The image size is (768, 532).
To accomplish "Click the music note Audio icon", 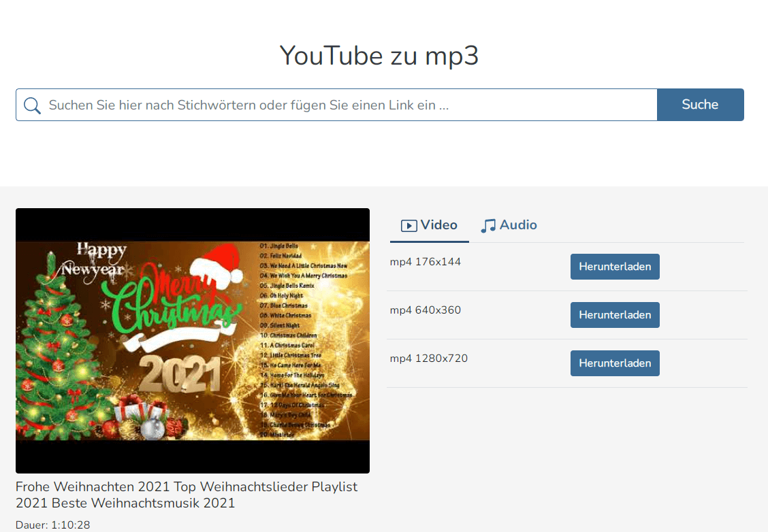I will point(487,225).
